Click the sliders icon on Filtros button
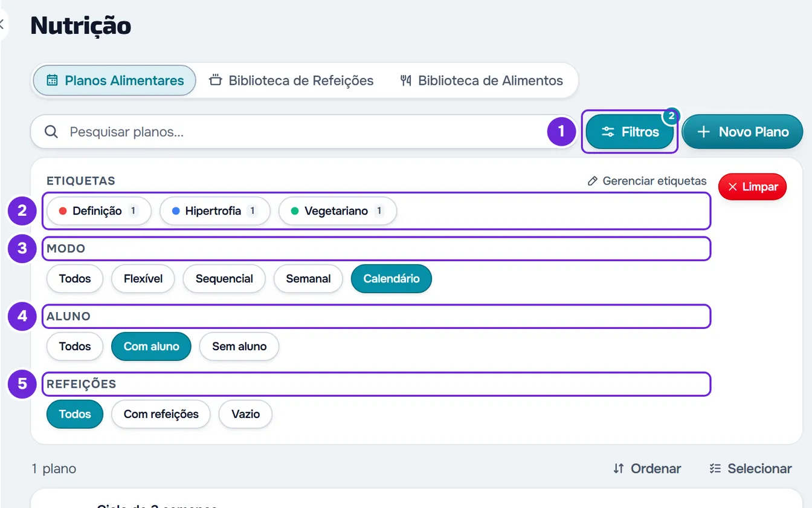The width and height of the screenshot is (812, 508). tap(608, 132)
